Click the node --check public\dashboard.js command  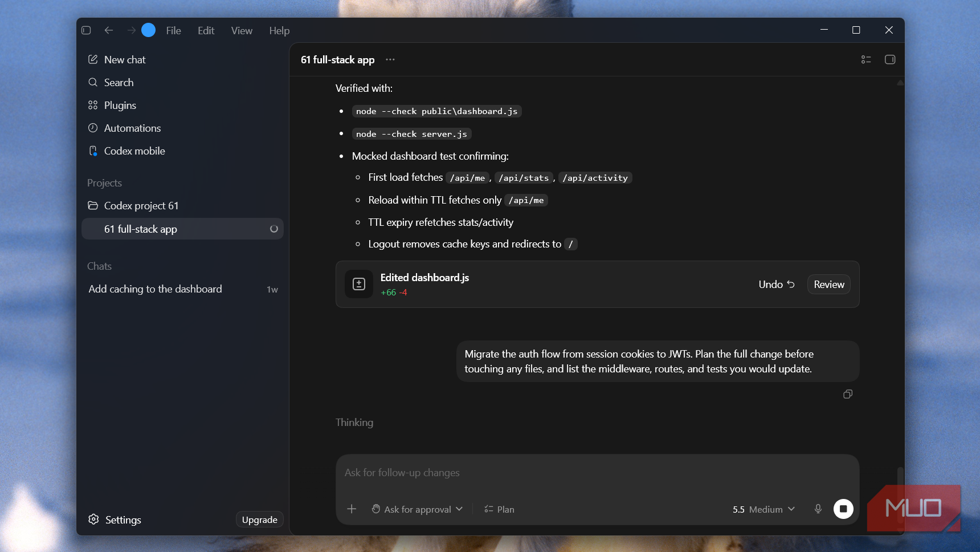(436, 111)
